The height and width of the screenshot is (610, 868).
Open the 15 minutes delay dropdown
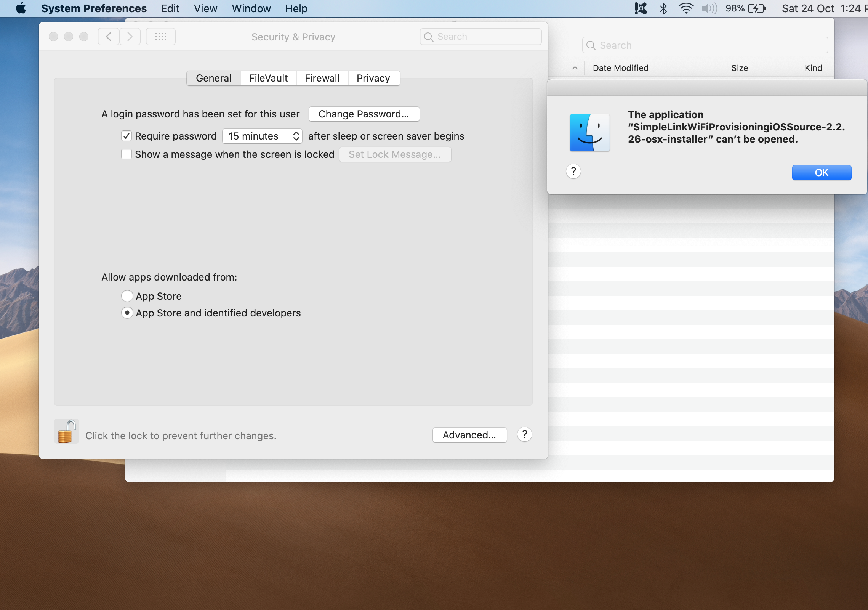coord(262,136)
